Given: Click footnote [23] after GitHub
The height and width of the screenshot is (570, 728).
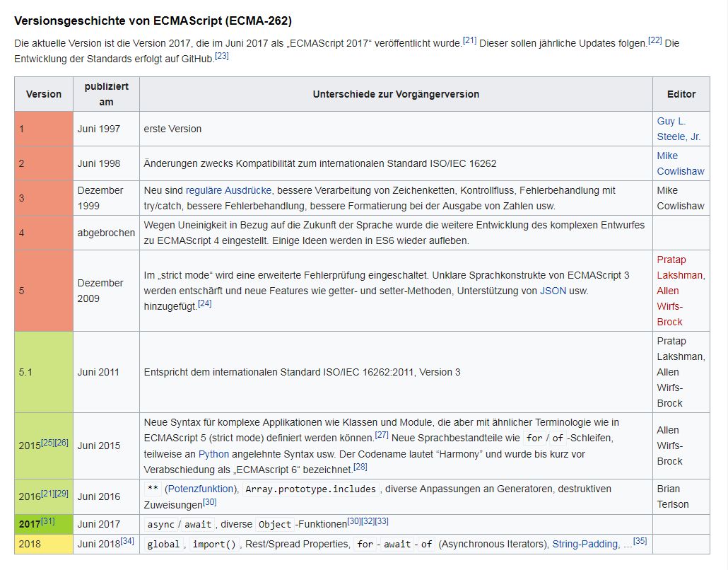Looking at the screenshot, I should [x=221, y=56].
